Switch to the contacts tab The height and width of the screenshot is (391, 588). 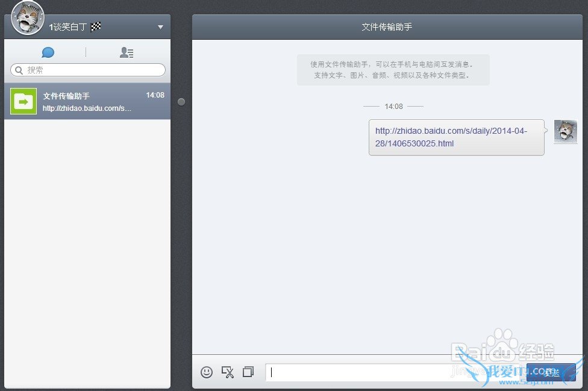pos(127,52)
